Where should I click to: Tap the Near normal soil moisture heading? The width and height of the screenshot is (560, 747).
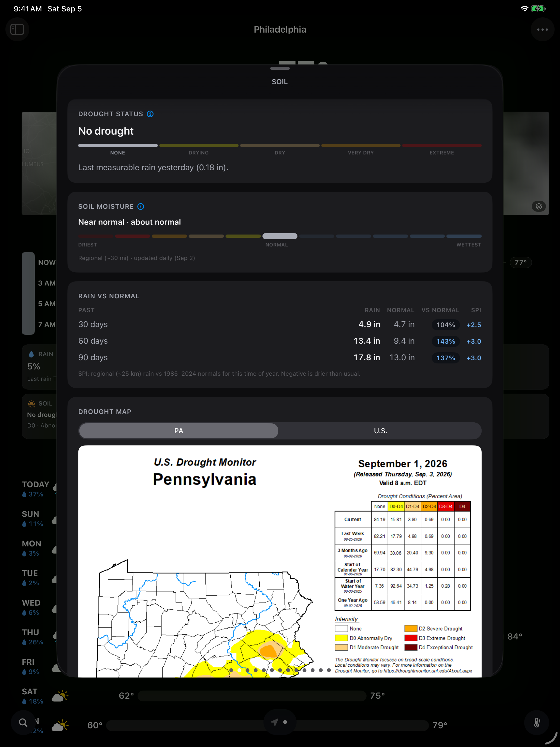click(130, 222)
